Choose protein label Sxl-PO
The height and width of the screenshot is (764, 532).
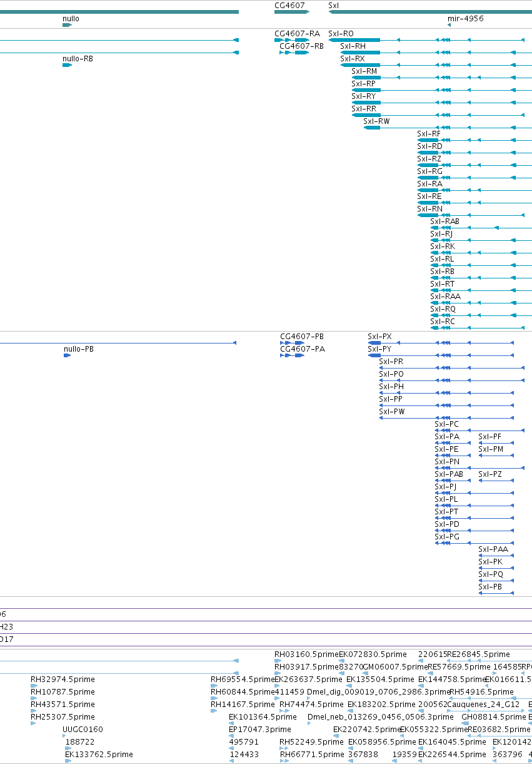391,374
